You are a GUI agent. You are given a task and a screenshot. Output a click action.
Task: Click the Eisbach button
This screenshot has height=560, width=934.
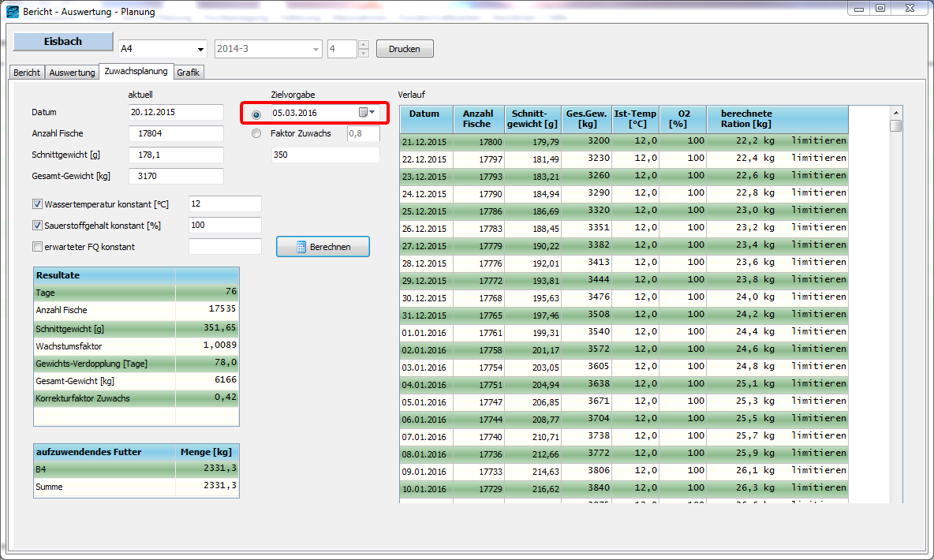63,41
